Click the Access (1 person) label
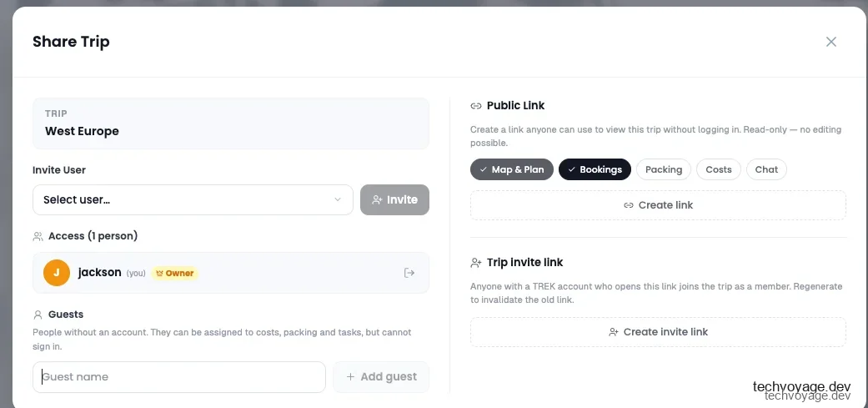Image resolution: width=868 pixels, height=408 pixels. tap(93, 236)
